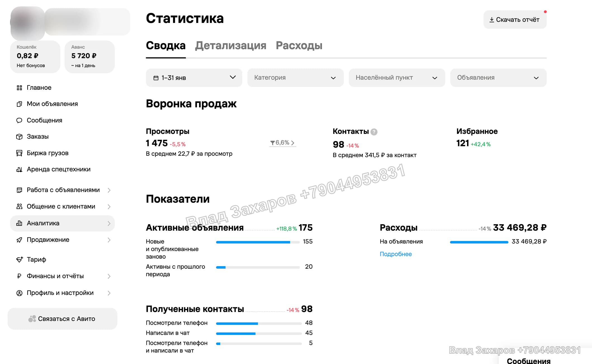Click the Аренда спецтехники icon
Image resolution: width=592 pixels, height=364 pixels.
[19, 169]
